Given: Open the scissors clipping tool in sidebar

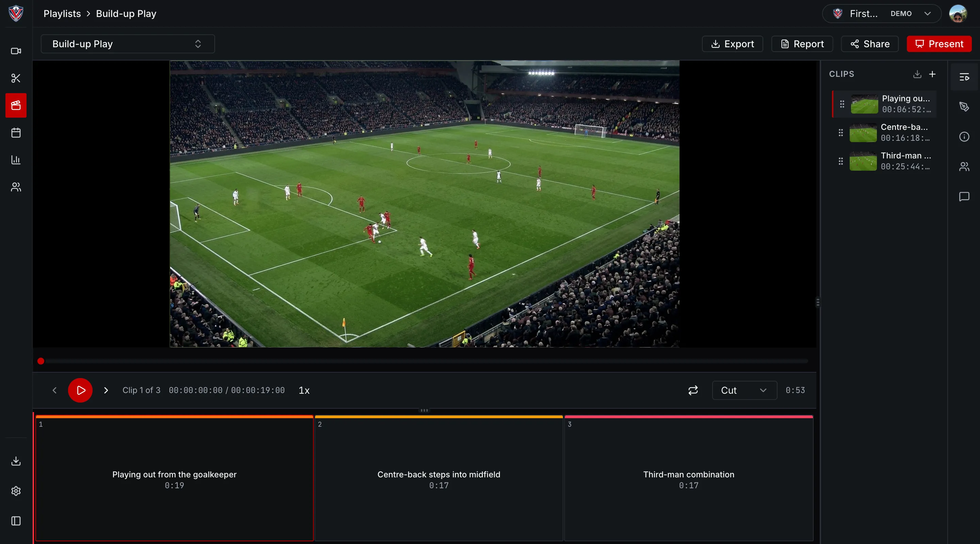Looking at the screenshot, I should click(x=16, y=78).
